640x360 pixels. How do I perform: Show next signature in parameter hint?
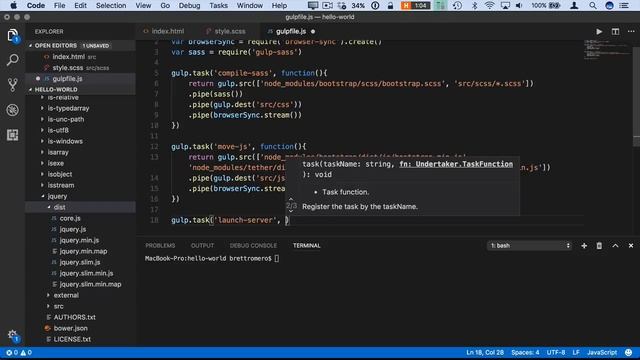pos(291,211)
